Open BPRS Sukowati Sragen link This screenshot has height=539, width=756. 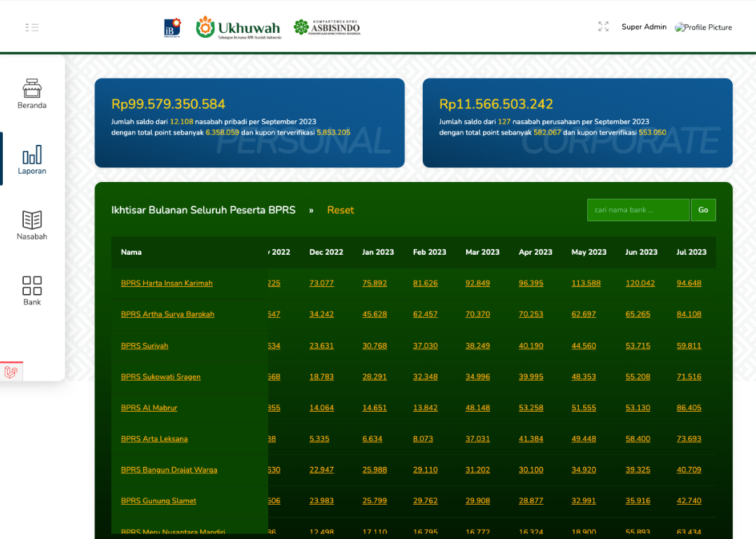point(160,377)
